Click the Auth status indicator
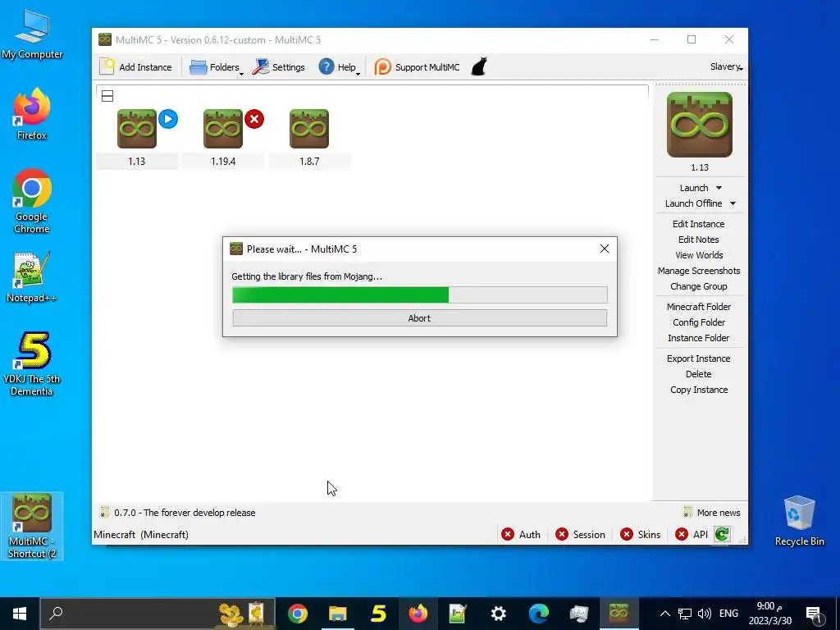 pos(521,535)
